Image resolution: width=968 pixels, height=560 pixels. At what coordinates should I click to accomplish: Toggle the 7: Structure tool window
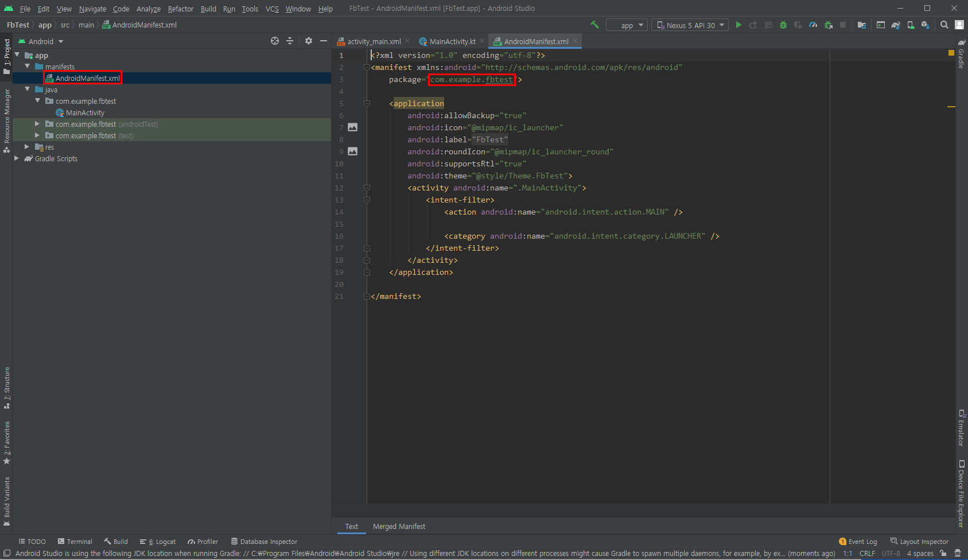(7, 387)
